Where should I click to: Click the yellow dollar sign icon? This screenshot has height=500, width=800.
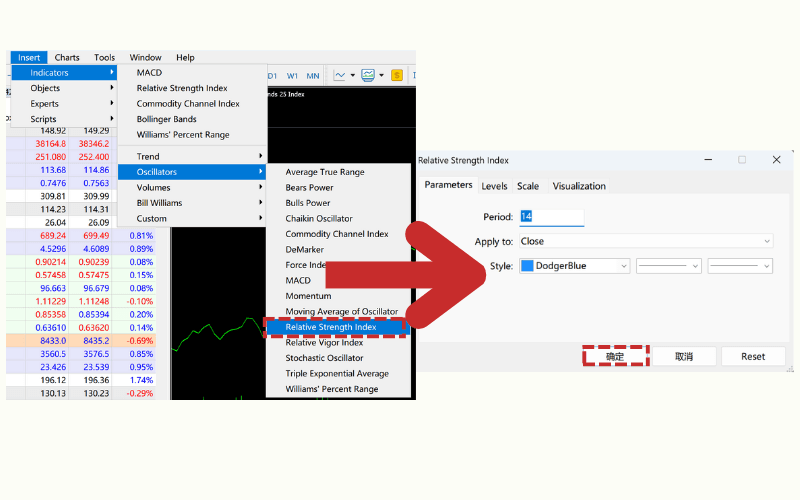tap(397, 76)
